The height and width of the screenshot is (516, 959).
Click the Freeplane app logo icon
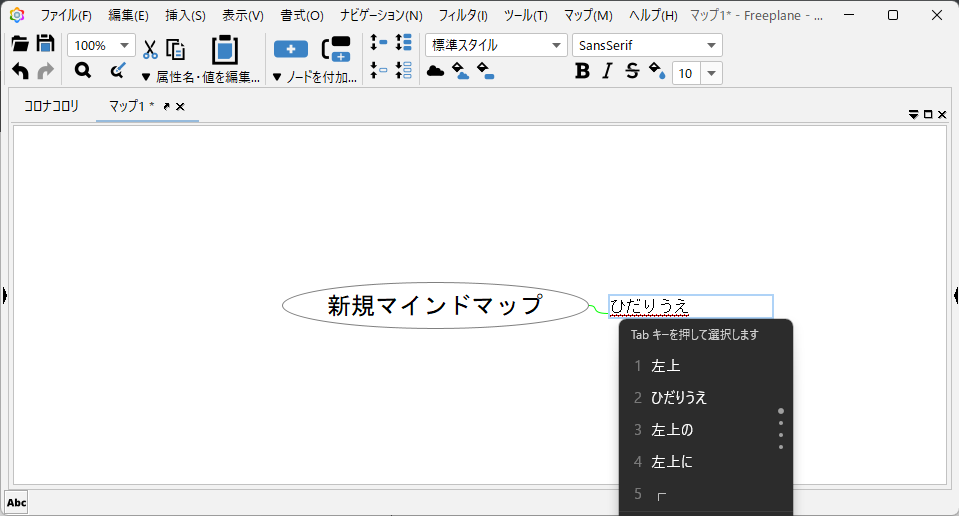pyautogui.click(x=17, y=15)
